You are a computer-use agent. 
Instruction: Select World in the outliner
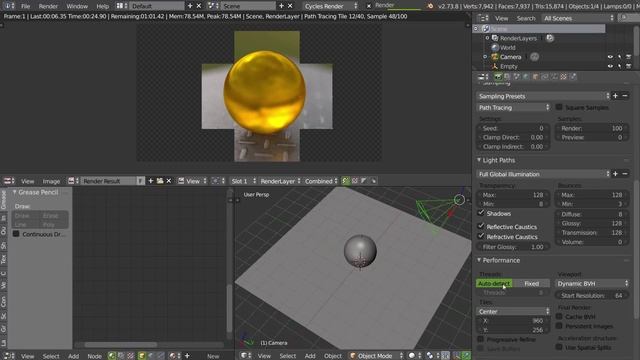[x=507, y=47]
